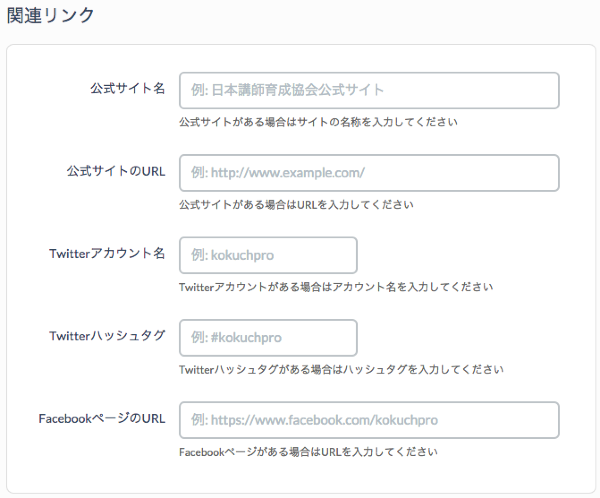Click the Twitterハッシュタグ input box

point(268,337)
